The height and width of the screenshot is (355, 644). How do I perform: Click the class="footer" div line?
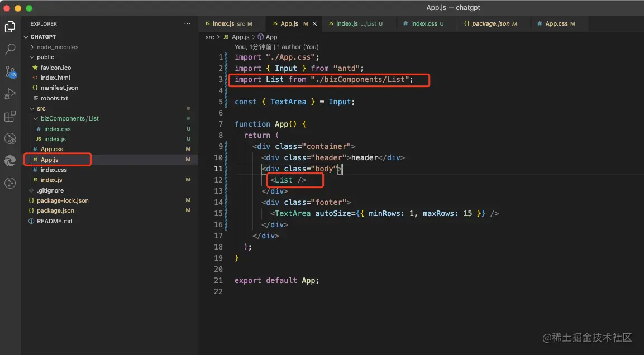307,202
